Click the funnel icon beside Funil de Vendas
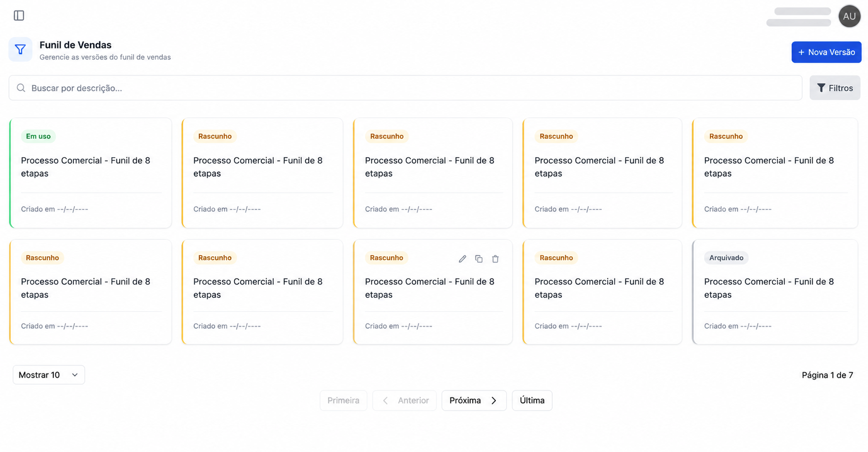The width and height of the screenshot is (868, 452). coord(20,49)
